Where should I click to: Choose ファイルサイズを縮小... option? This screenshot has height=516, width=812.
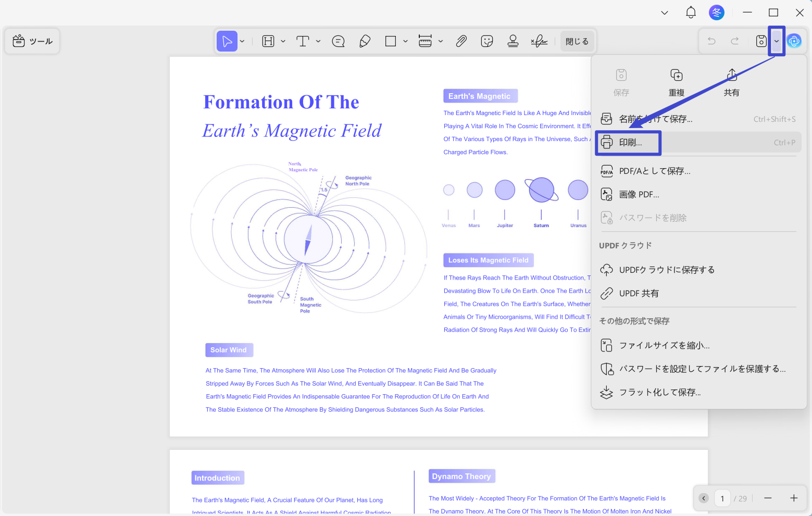(698, 346)
